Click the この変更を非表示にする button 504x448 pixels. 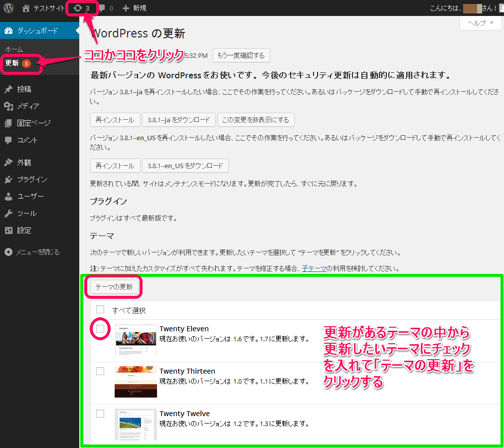click(x=256, y=120)
